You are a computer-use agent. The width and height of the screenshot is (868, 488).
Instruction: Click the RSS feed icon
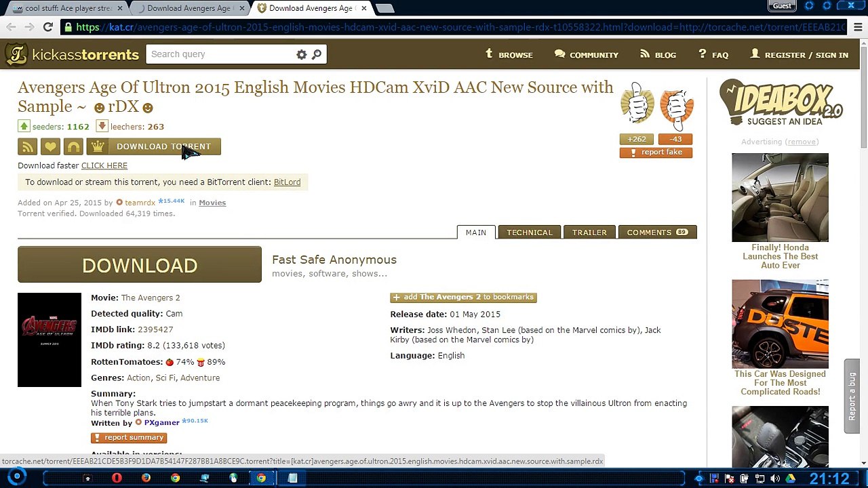27,146
